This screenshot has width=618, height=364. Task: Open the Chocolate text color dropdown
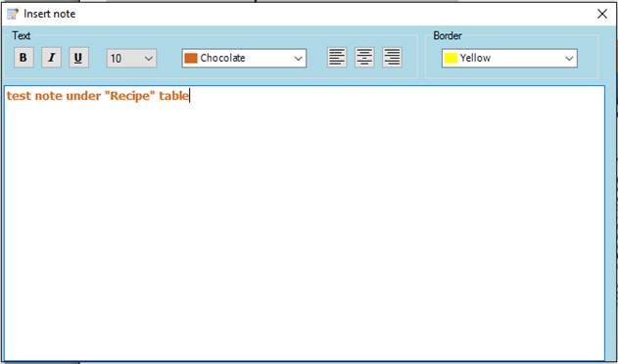(x=244, y=59)
